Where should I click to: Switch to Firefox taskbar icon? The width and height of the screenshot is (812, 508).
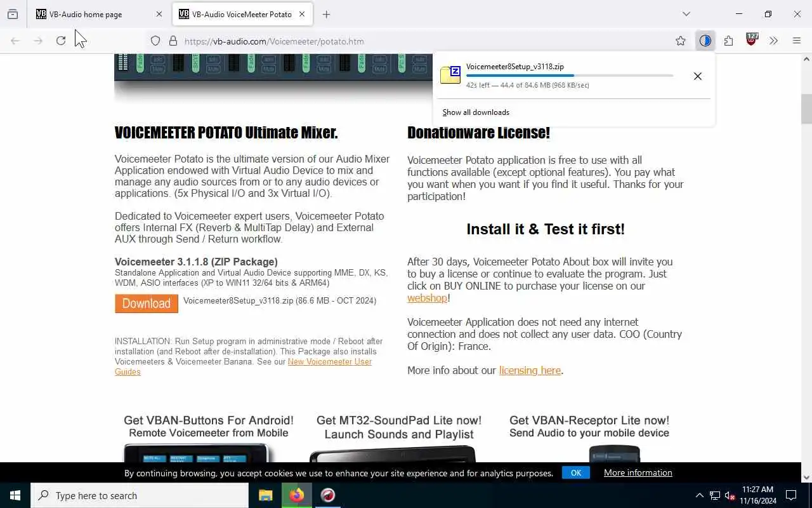pos(297,495)
